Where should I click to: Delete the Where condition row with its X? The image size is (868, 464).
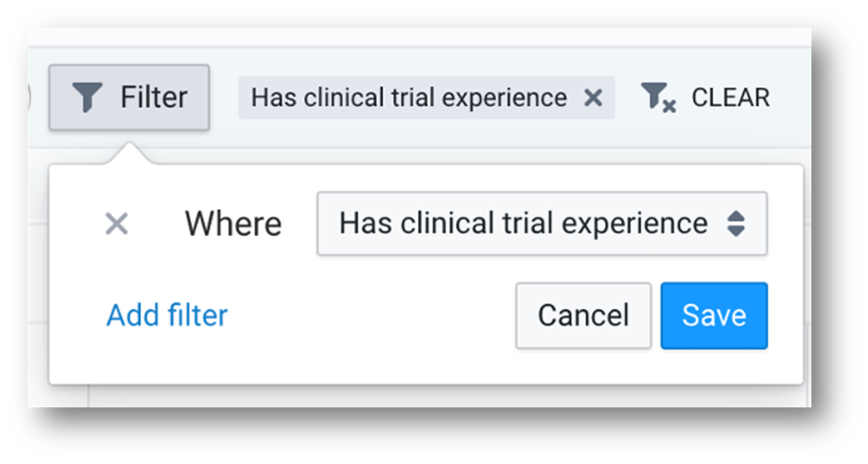pos(117,224)
